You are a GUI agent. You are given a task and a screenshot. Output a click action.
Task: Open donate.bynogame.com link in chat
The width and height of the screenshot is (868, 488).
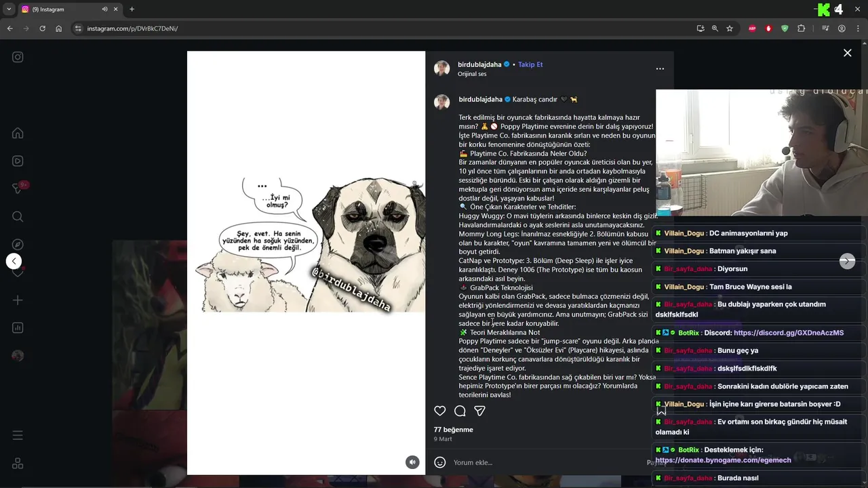[x=723, y=460]
